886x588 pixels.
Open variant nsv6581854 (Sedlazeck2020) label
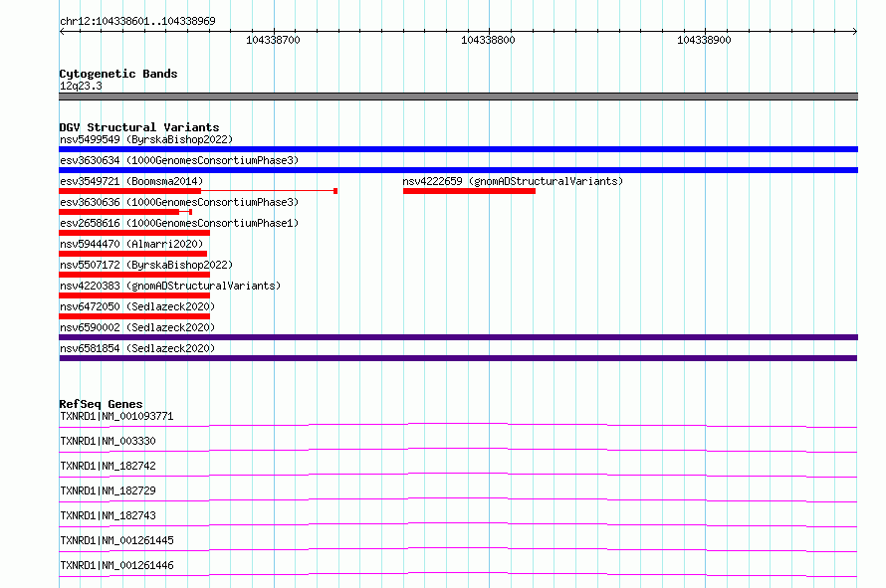click(137, 348)
